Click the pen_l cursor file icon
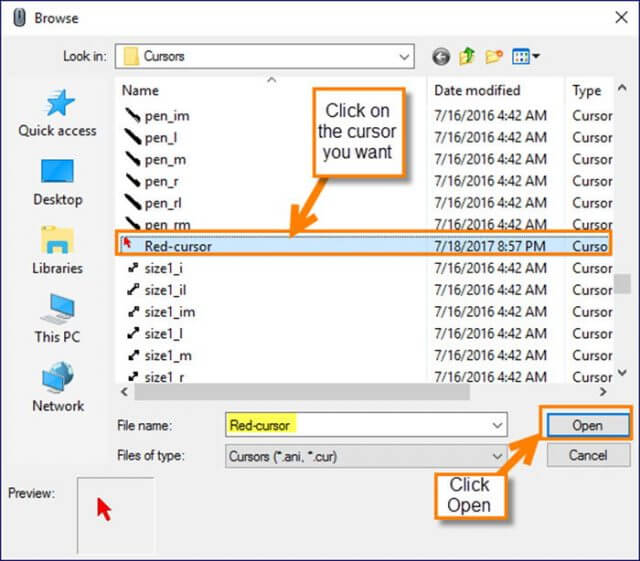 133,137
